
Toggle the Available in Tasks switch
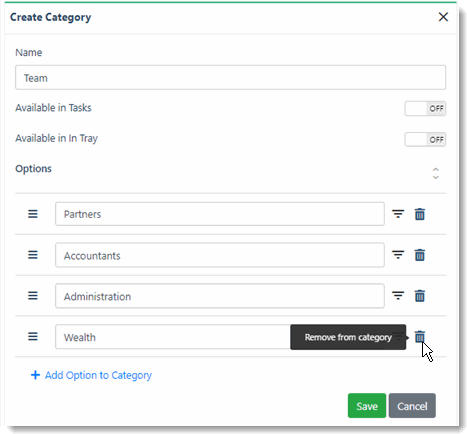425,108
